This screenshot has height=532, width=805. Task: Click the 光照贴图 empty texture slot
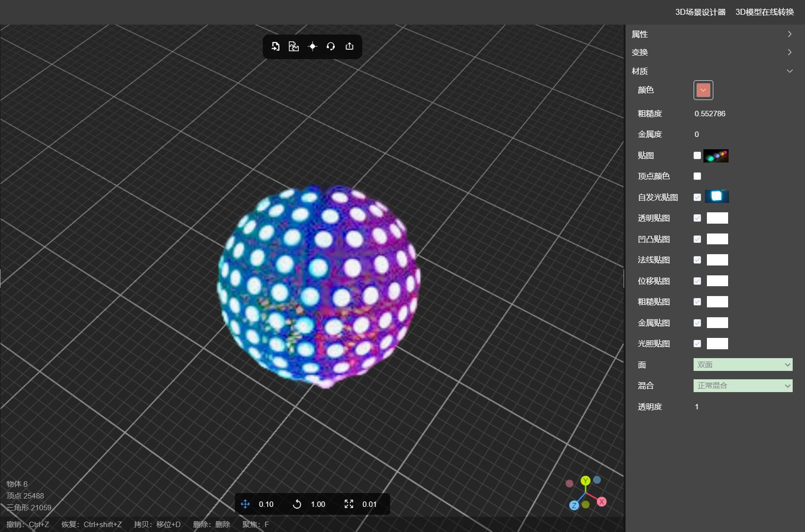tap(717, 343)
